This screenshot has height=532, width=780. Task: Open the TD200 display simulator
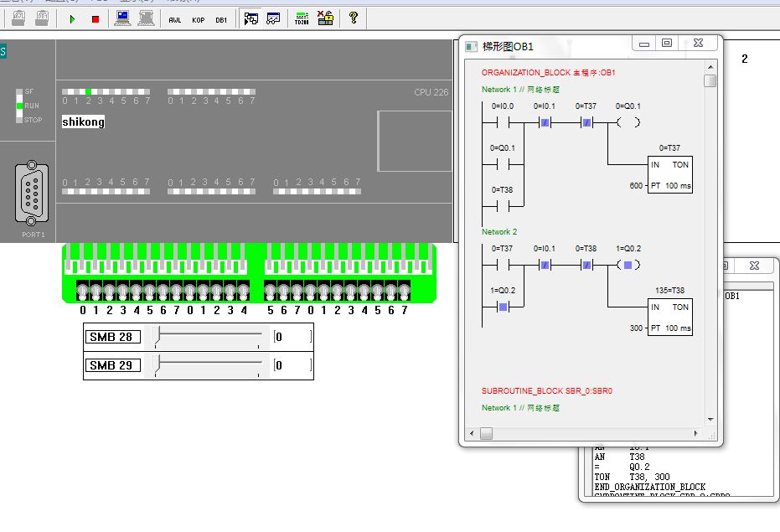click(302, 18)
